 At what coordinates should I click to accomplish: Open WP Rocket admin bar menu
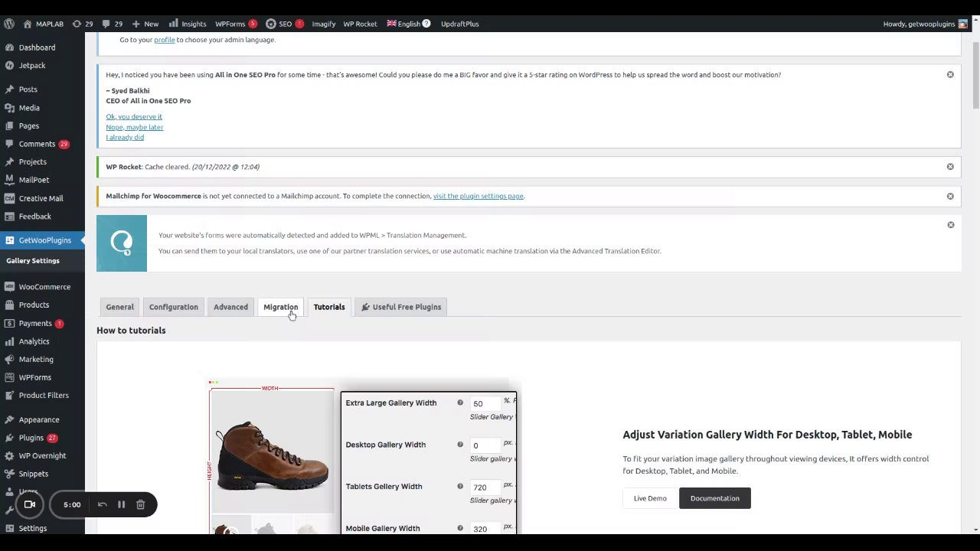(x=360, y=24)
